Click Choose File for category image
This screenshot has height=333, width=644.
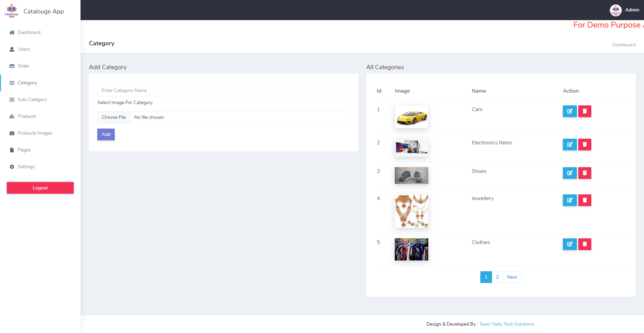point(114,117)
